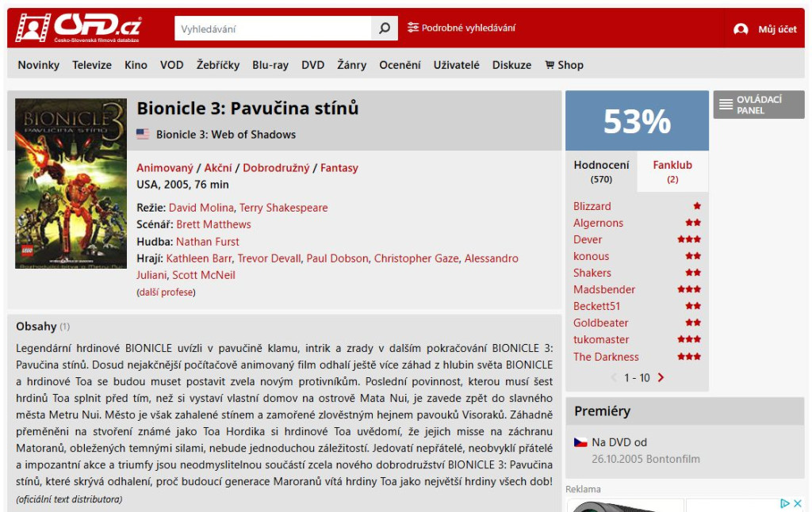The height and width of the screenshot is (512, 812).
Task: Open the VOD menu item
Action: (x=171, y=65)
